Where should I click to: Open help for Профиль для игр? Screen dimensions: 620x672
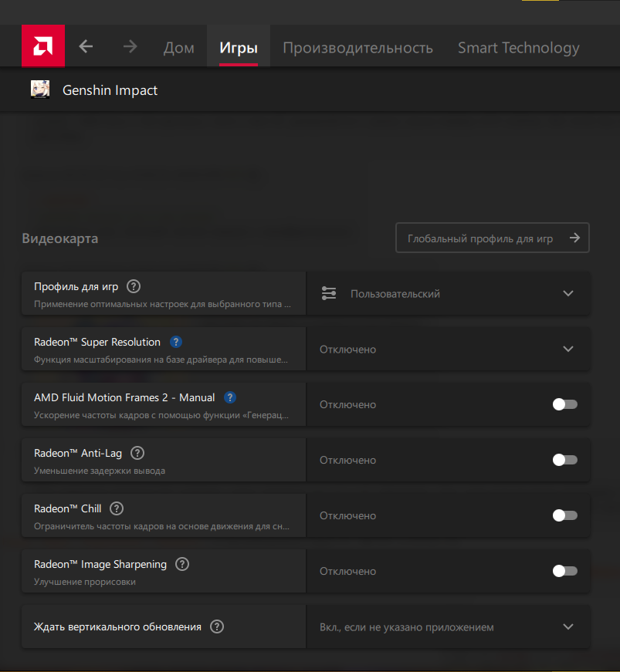[x=134, y=286]
